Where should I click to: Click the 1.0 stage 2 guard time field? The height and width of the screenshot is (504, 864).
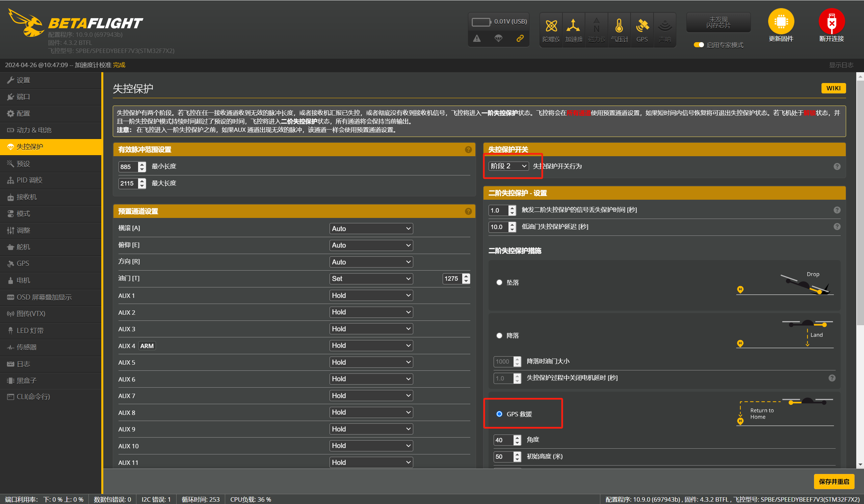point(502,210)
